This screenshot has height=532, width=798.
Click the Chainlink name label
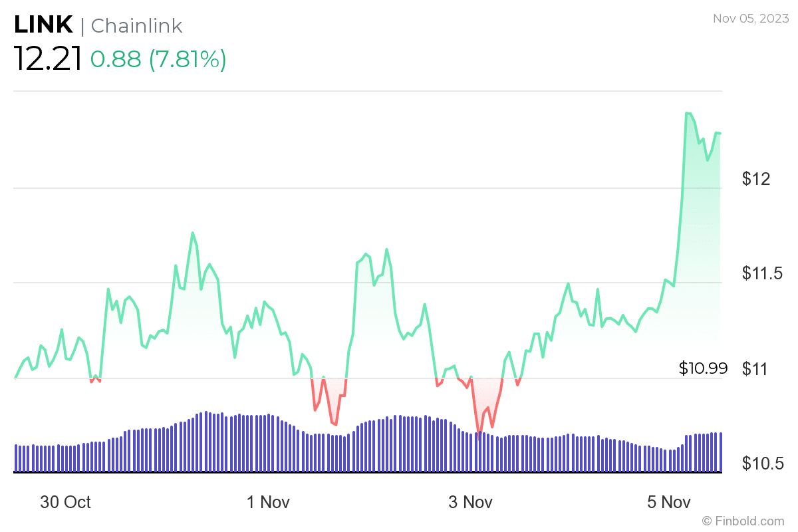(136, 26)
